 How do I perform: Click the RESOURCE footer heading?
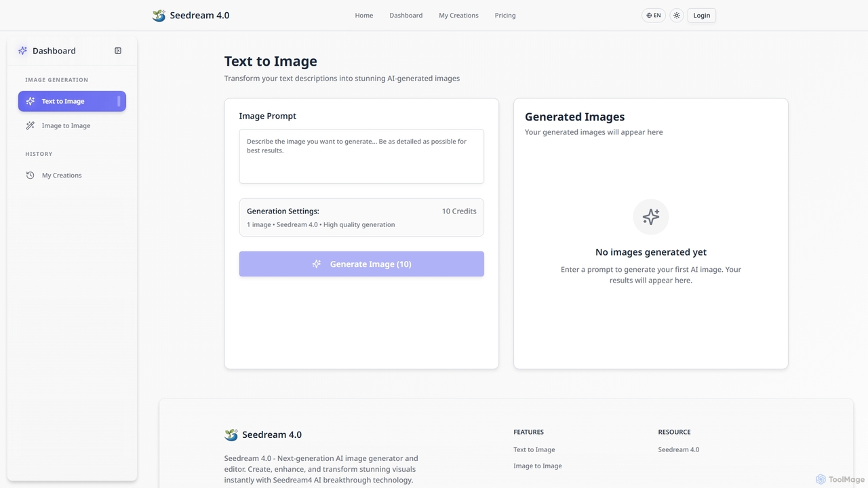[675, 432]
